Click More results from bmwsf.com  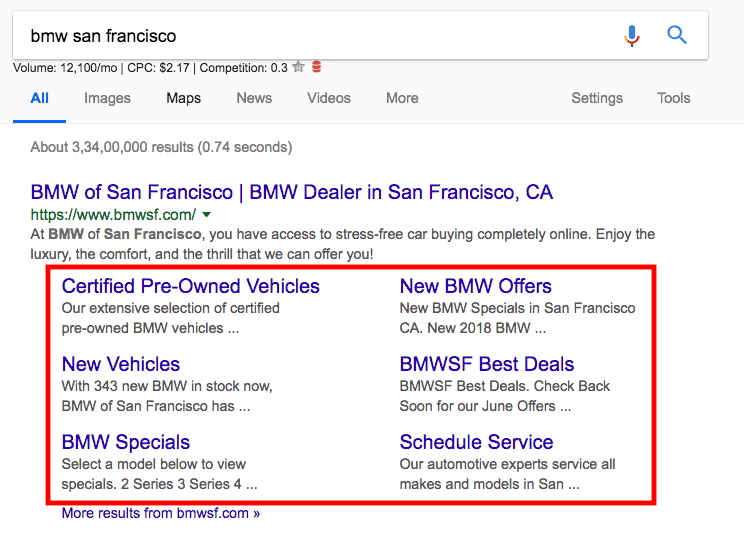click(x=160, y=513)
